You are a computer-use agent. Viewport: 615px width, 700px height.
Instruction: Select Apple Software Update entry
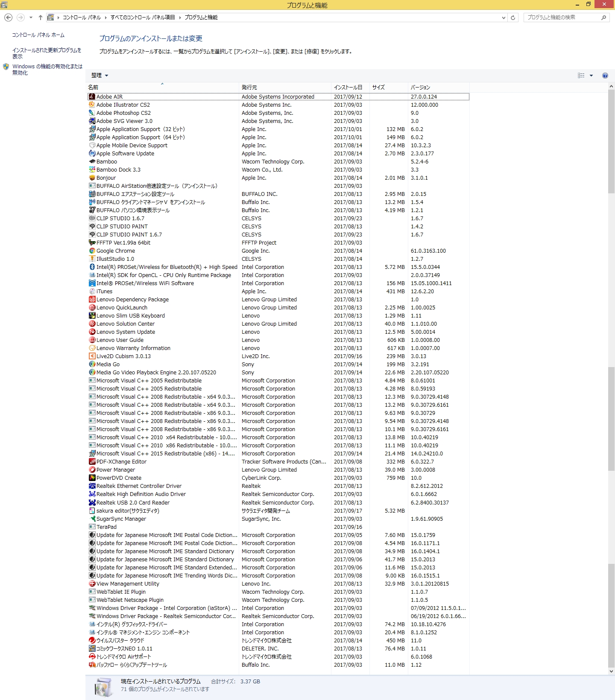pos(278,154)
